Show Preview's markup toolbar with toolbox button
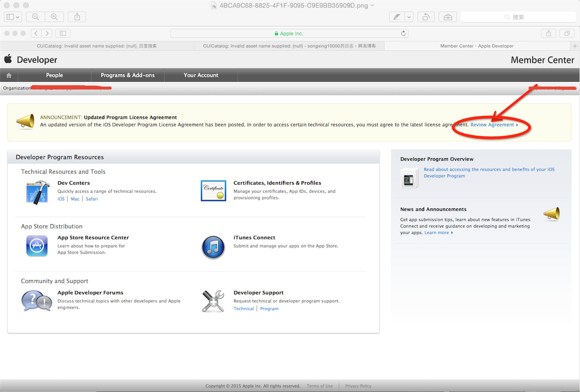580x392 pixels. (x=448, y=17)
